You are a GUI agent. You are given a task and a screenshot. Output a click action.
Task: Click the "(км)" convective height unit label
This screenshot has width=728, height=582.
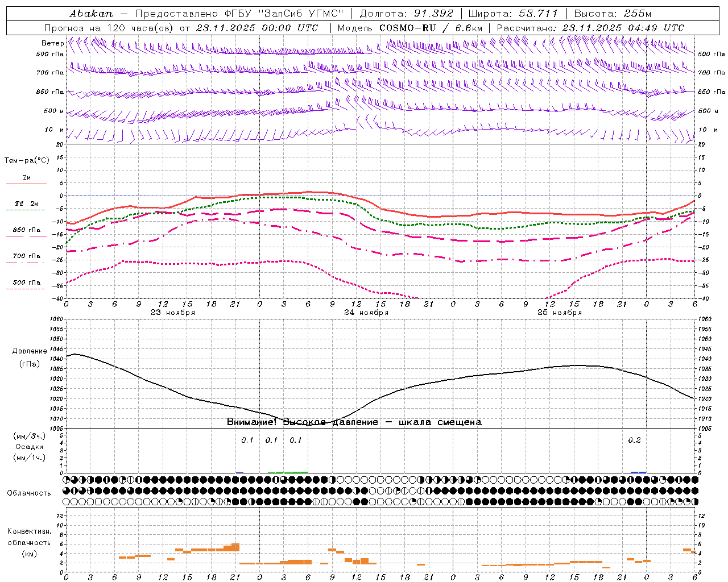click(29, 554)
